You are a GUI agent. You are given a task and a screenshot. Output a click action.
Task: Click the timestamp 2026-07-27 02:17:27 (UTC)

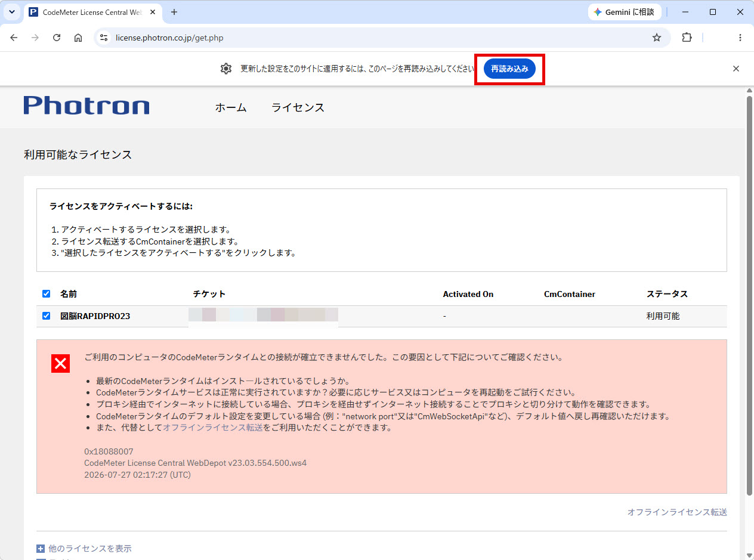[137, 475]
